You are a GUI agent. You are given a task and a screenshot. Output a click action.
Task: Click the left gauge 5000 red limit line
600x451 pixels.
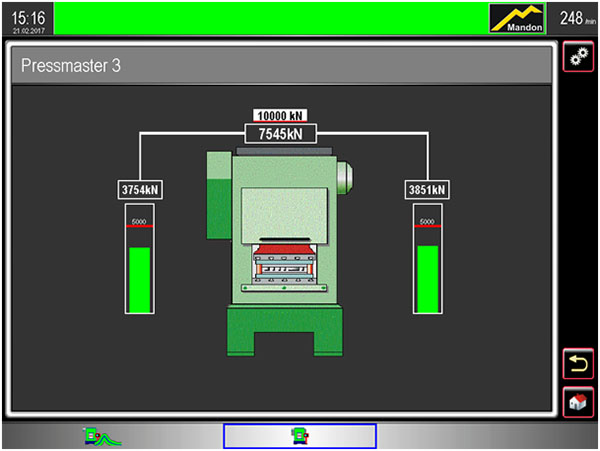tap(140, 227)
